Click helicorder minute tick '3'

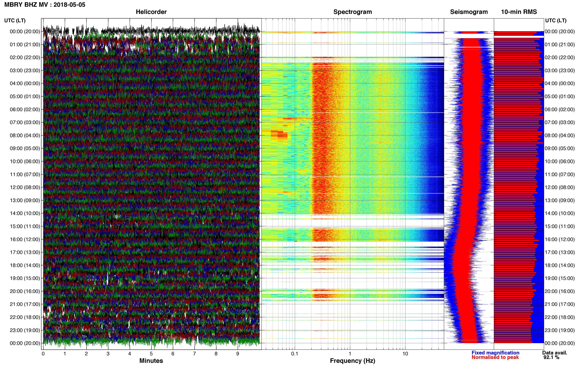[x=108, y=354]
